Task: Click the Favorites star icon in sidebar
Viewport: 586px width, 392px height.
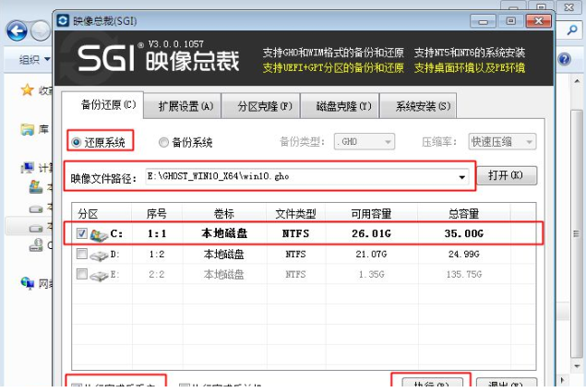Action: tap(28, 91)
